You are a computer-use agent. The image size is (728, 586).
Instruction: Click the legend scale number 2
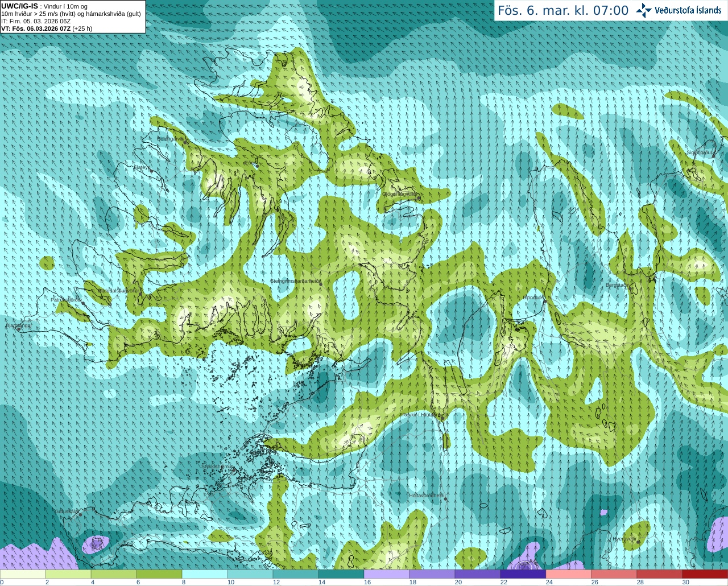click(47, 582)
